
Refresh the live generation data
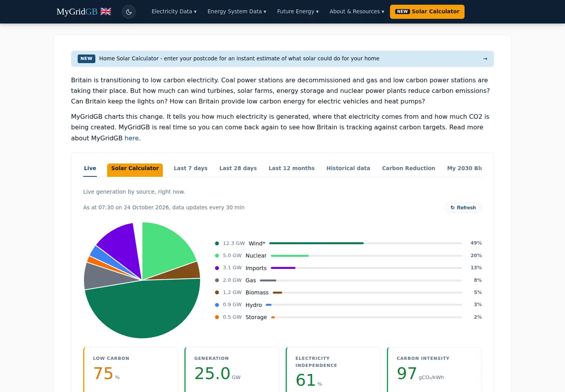(463, 208)
